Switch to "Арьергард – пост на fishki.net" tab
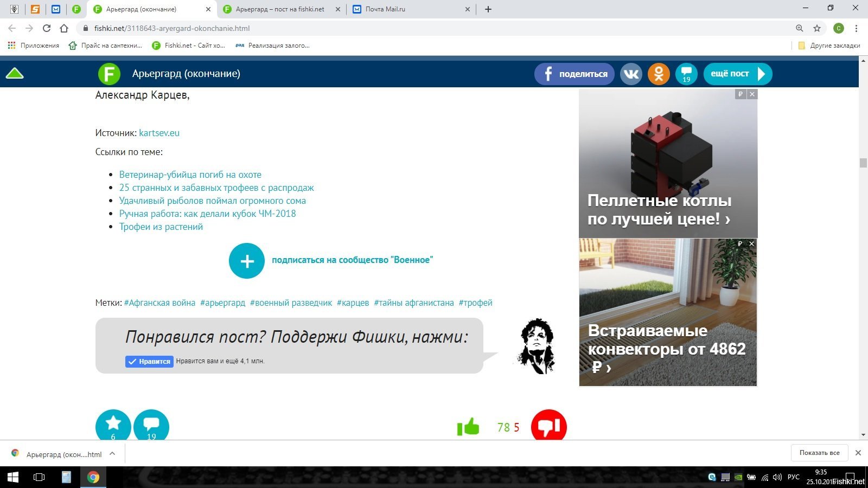The width and height of the screenshot is (868, 488). click(x=279, y=9)
